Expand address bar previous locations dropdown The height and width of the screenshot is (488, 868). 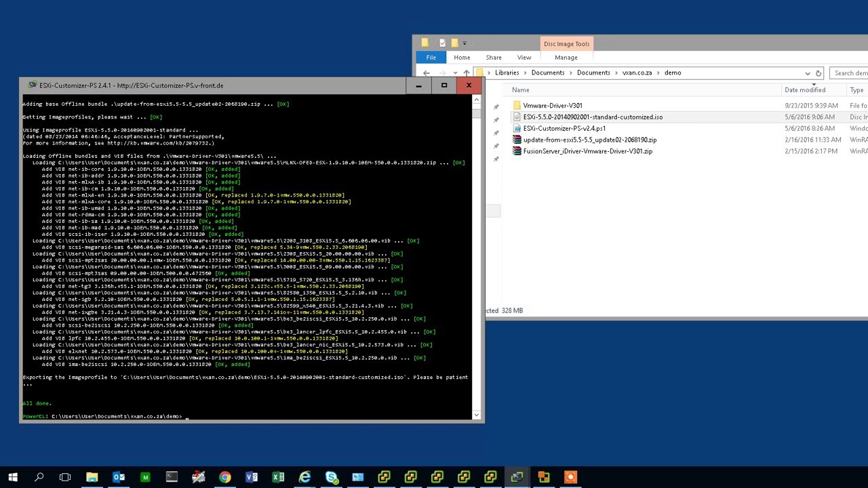click(807, 73)
